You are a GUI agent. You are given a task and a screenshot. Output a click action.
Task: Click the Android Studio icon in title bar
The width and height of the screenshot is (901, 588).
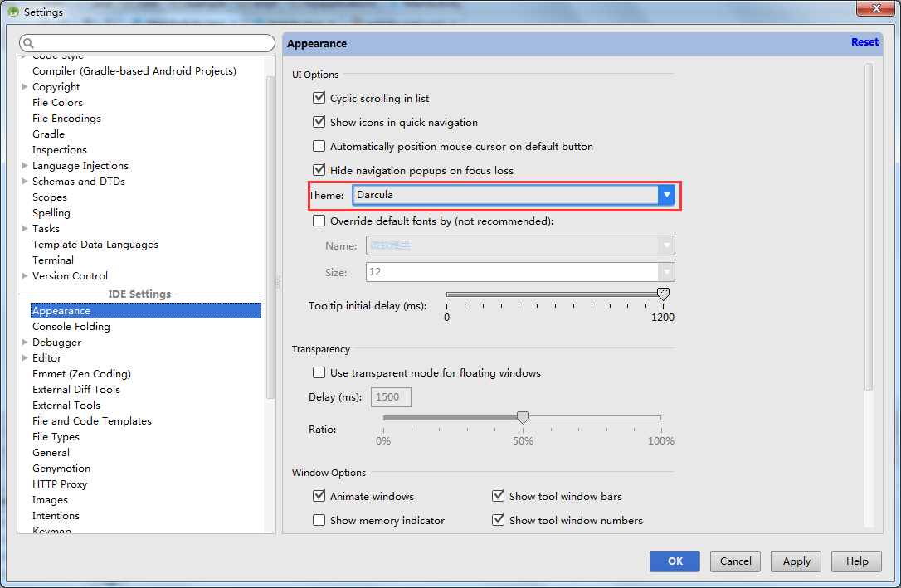[13, 12]
